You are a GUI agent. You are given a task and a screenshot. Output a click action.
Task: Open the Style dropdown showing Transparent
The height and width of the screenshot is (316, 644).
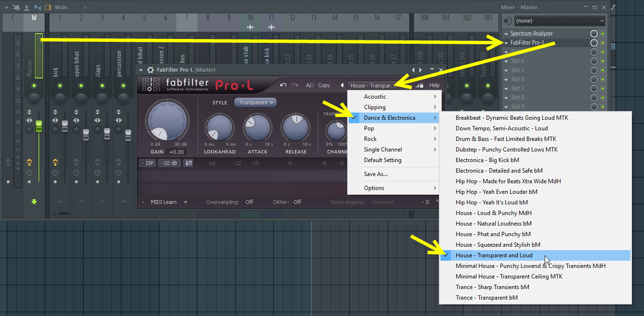[255, 102]
